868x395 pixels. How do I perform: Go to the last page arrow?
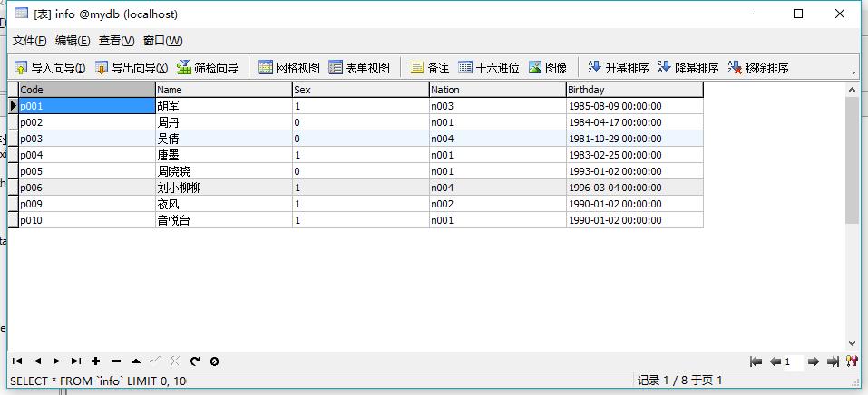coord(833,361)
